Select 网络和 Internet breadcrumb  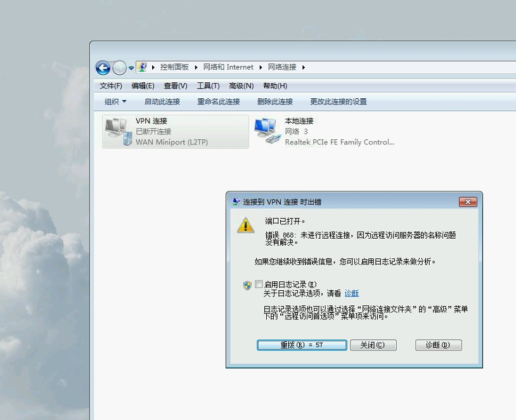coord(228,67)
